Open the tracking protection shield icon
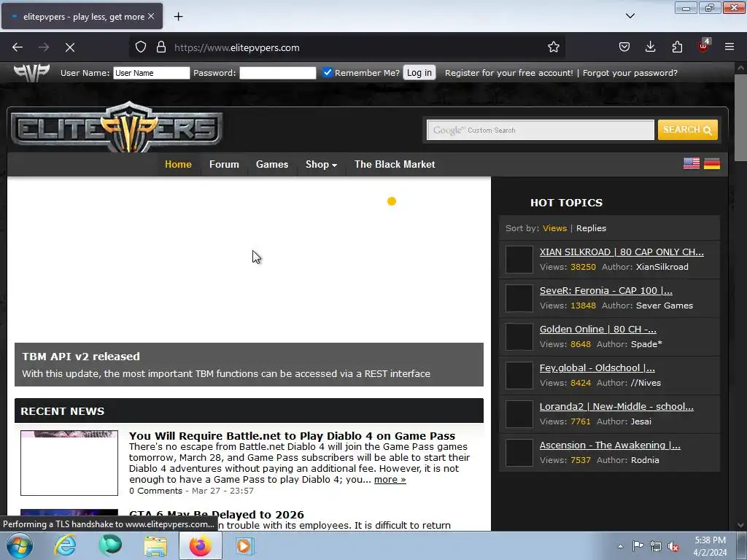This screenshot has height=560, width=747. 141,47
